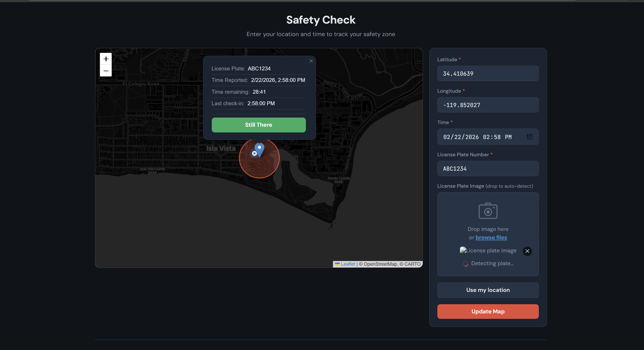This screenshot has height=350, width=644.
Task: Click the broken license plate image thumbnail
Action: [x=488, y=251]
